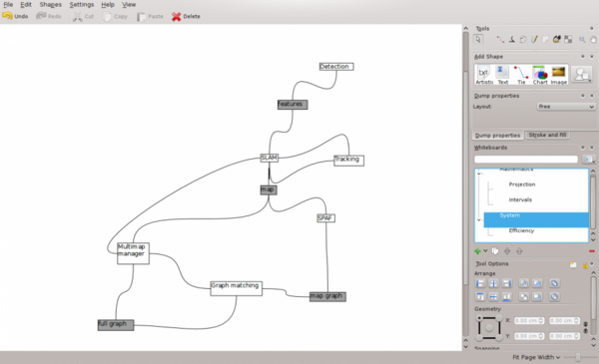The image size is (599, 364).
Task: Collapse the System tree item expander
Action: [479, 220]
